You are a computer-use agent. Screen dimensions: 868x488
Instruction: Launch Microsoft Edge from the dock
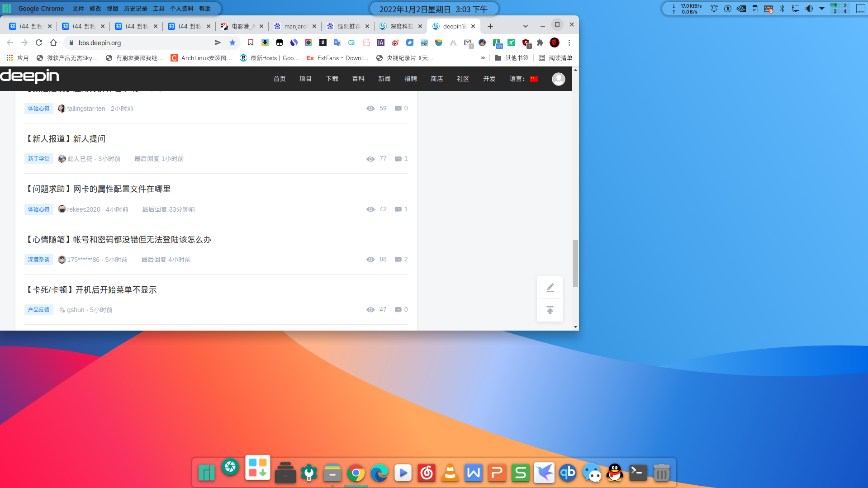(379, 473)
